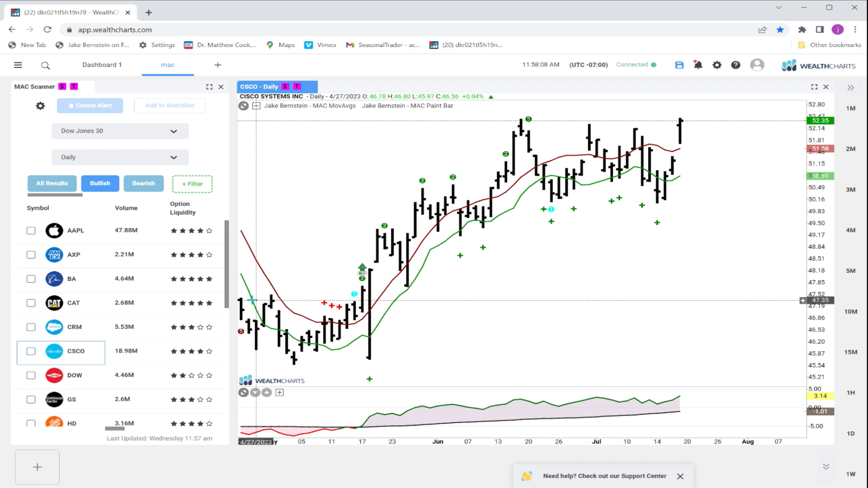Save the workspace with floppy disk icon

point(679,65)
